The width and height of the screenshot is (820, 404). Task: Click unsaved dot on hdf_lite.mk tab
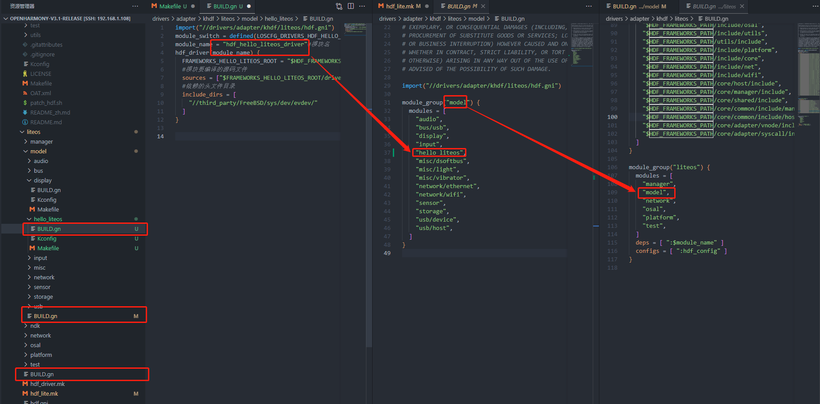(427, 6)
